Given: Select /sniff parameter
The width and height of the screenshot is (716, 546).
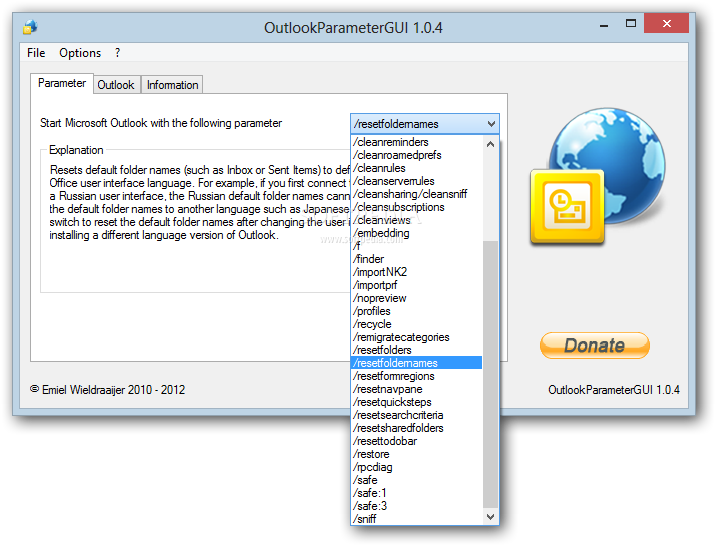Looking at the screenshot, I should [x=416, y=519].
